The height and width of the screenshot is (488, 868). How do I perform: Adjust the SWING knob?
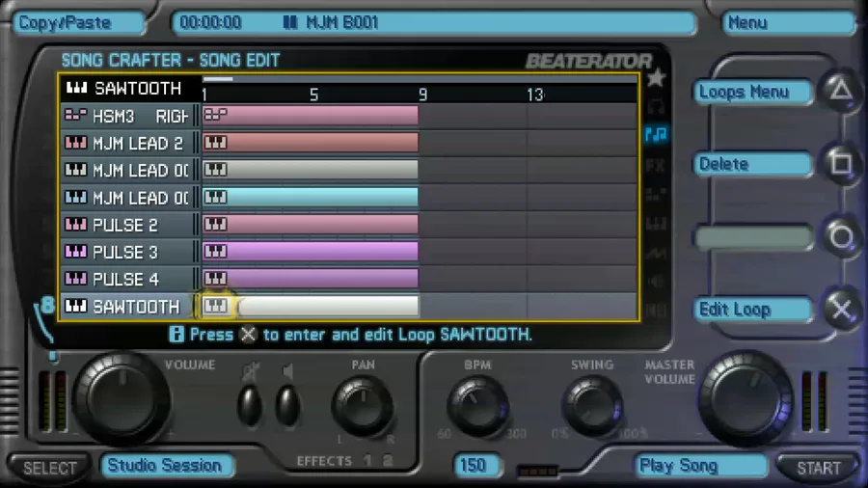(592, 407)
